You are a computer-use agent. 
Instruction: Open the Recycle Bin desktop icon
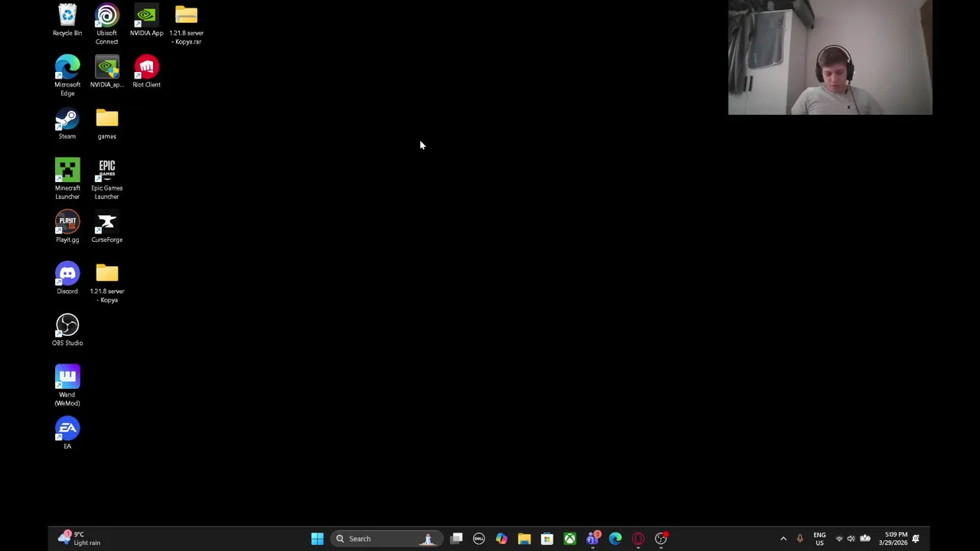tap(67, 21)
